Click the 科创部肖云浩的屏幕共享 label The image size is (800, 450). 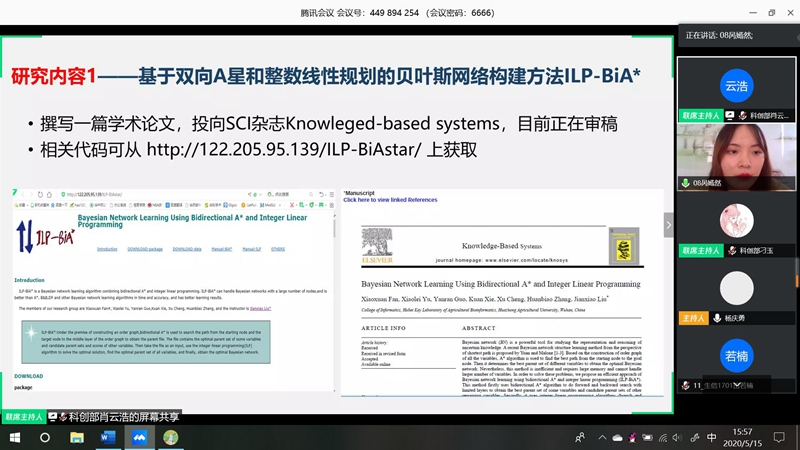tap(124, 417)
